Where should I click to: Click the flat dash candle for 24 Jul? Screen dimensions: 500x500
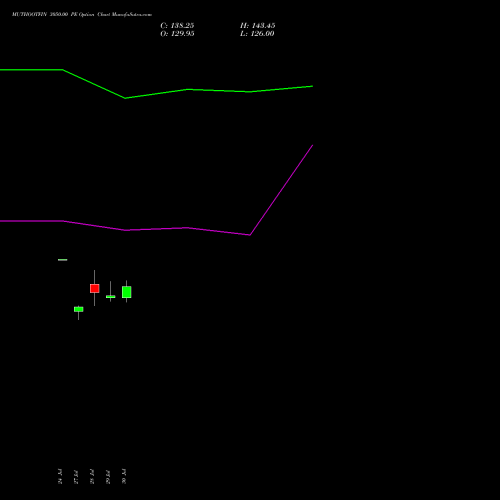63,260
